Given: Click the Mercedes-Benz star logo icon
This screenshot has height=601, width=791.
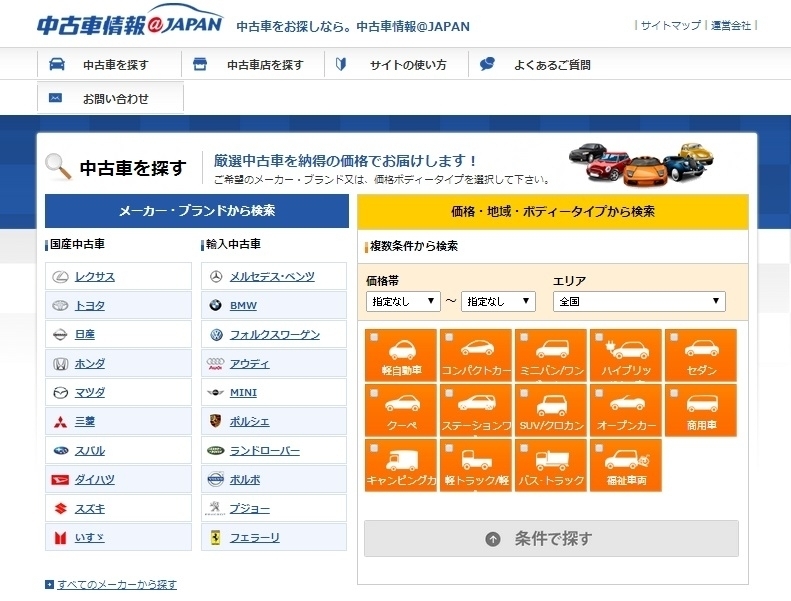Looking at the screenshot, I should point(216,277).
